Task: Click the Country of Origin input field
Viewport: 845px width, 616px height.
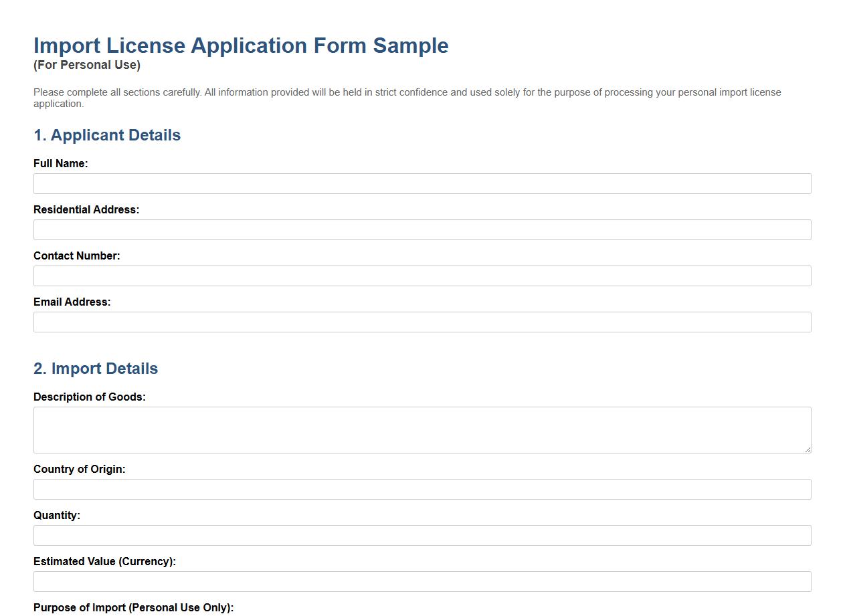Action: (421, 489)
